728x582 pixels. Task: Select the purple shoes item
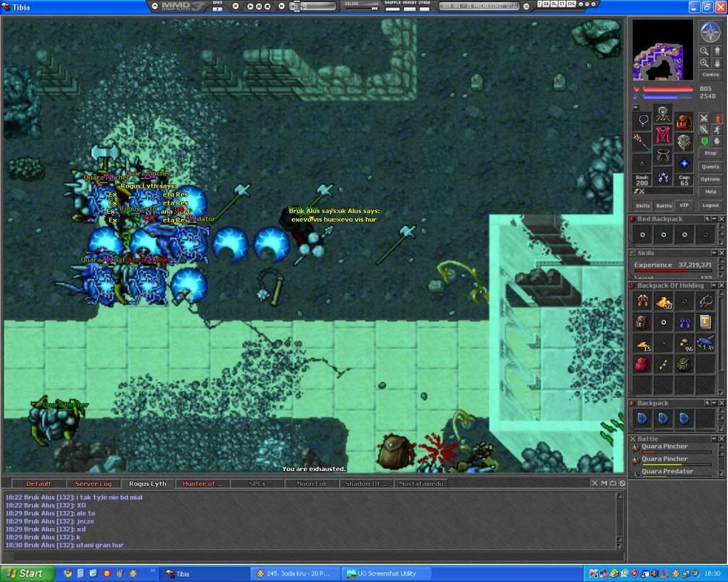coord(685,323)
